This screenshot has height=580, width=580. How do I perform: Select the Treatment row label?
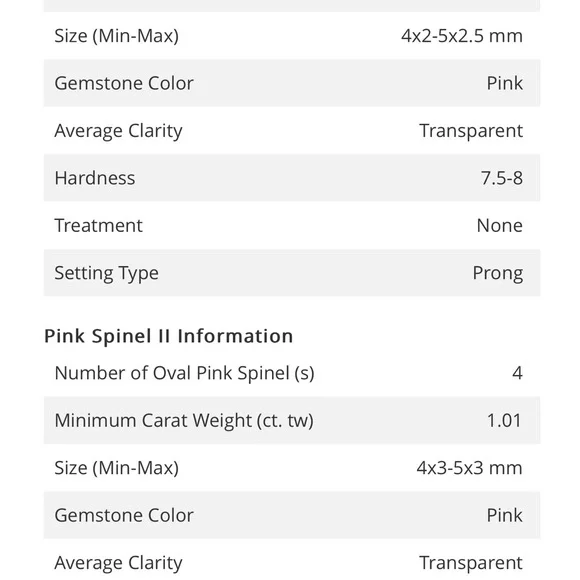98,225
